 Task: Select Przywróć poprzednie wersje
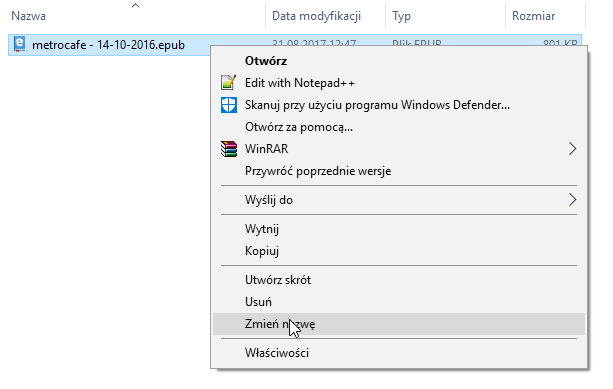399,171
